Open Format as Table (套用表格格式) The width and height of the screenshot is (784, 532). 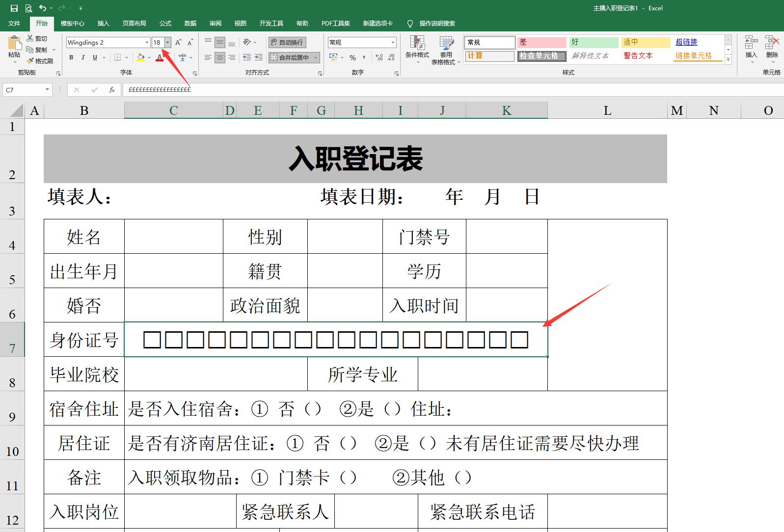tap(446, 50)
